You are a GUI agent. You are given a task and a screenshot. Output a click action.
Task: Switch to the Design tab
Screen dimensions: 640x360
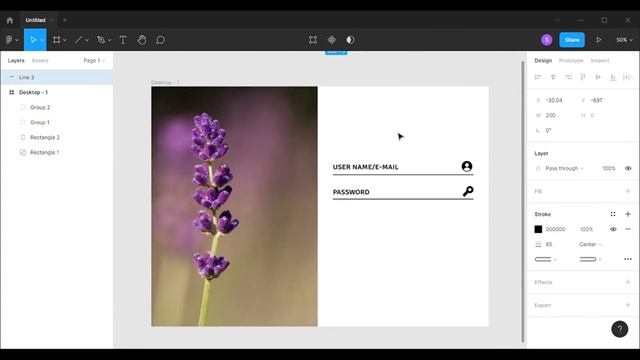(543, 60)
